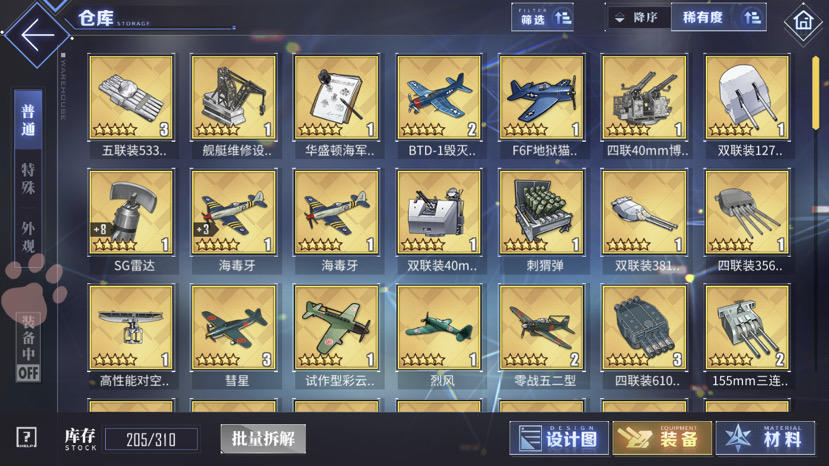Open the 设计图 design tab
This screenshot has height=466, width=829.
point(559,438)
